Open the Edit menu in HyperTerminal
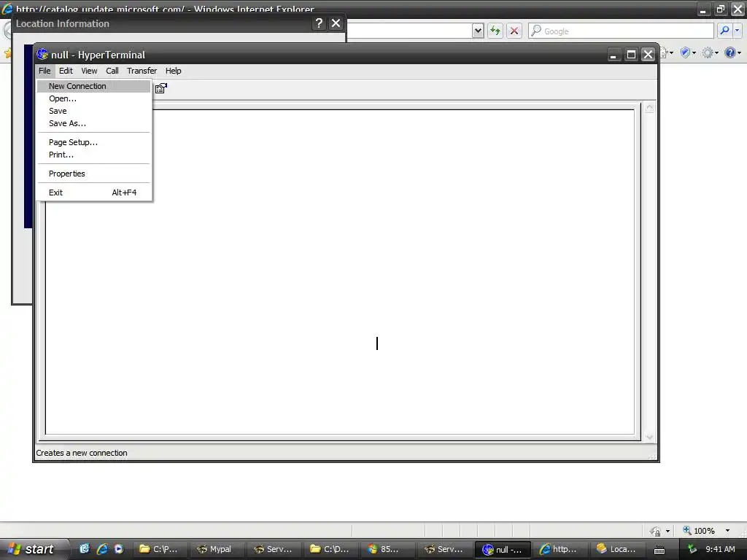 point(66,71)
